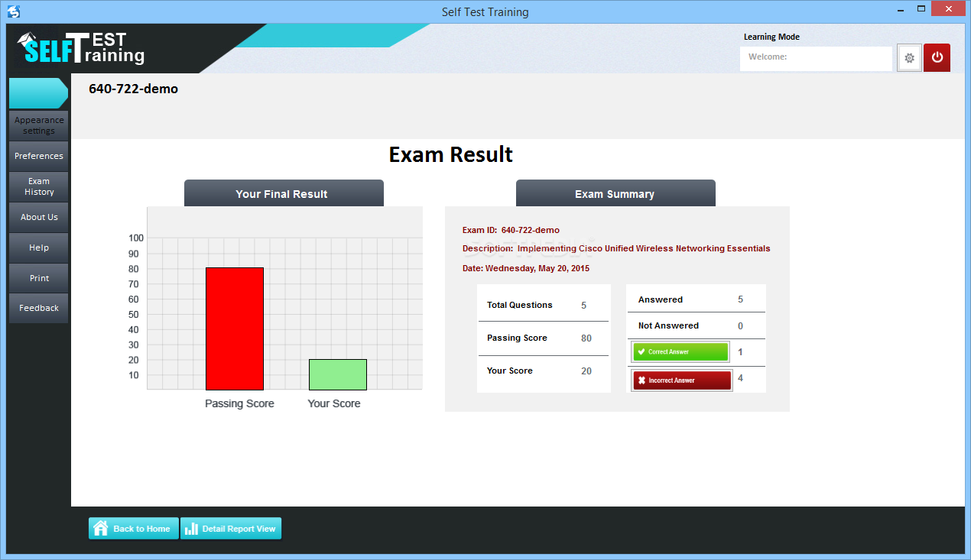
Task: Click the green Your Score bar
Action: (338, 374)
